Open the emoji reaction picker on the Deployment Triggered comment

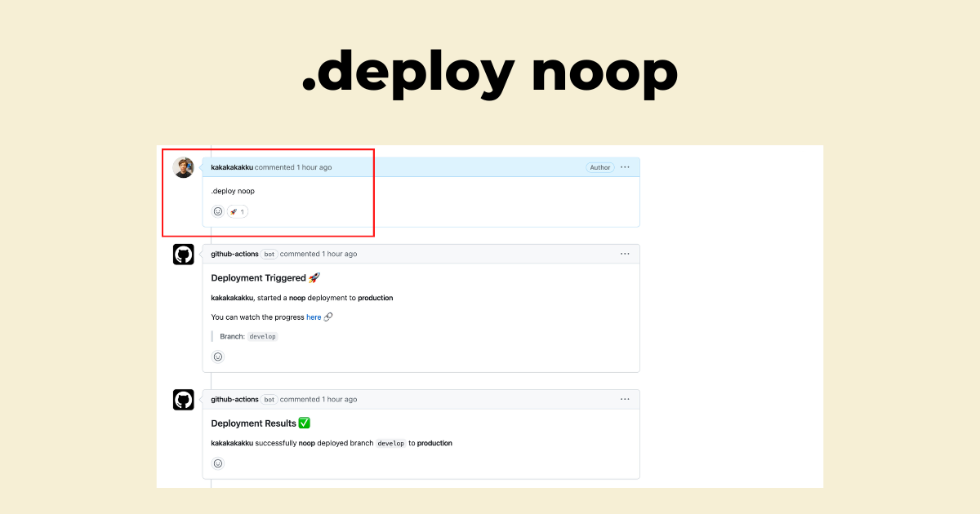(218, 357)
